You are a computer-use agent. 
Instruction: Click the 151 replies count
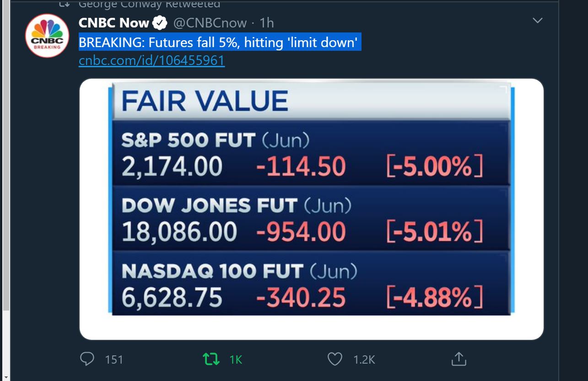pyautogui.click(x=114, y=360)
